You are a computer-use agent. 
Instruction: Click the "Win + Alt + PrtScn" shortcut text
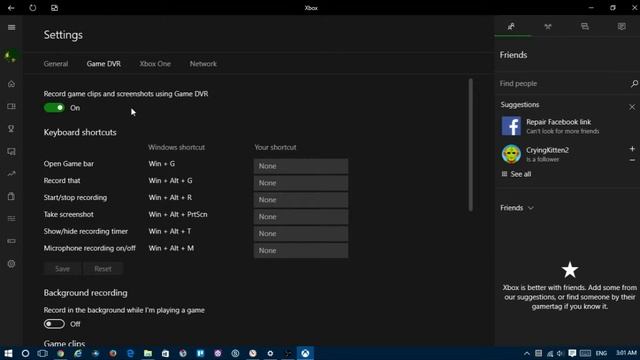pos(178,214)
